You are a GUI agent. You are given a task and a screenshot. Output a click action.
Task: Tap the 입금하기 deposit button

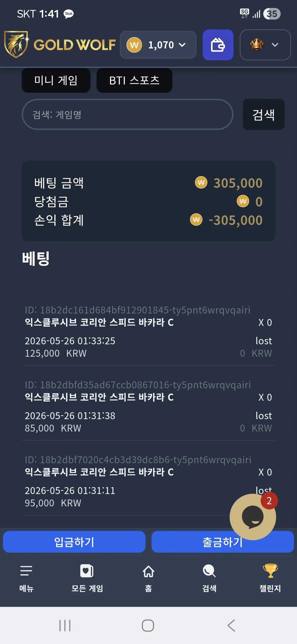point(74,542)
